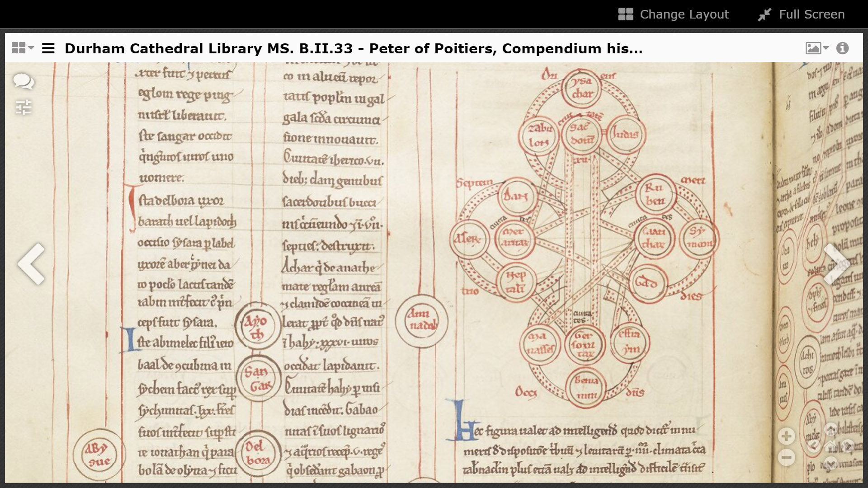Exit via the Full Screen button
Screen dimensions: 868x488
click(801, 14)
